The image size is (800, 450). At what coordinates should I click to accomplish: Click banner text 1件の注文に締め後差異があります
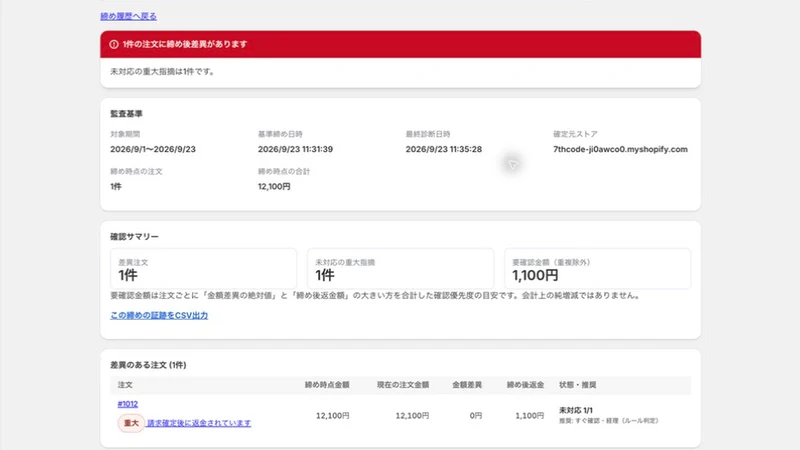[185, 44]
